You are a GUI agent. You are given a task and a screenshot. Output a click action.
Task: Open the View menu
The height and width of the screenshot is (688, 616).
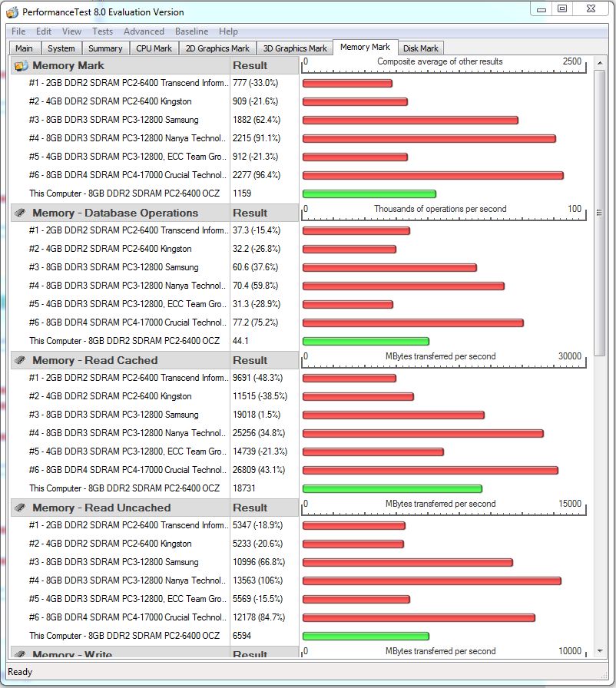coord(71,31)
